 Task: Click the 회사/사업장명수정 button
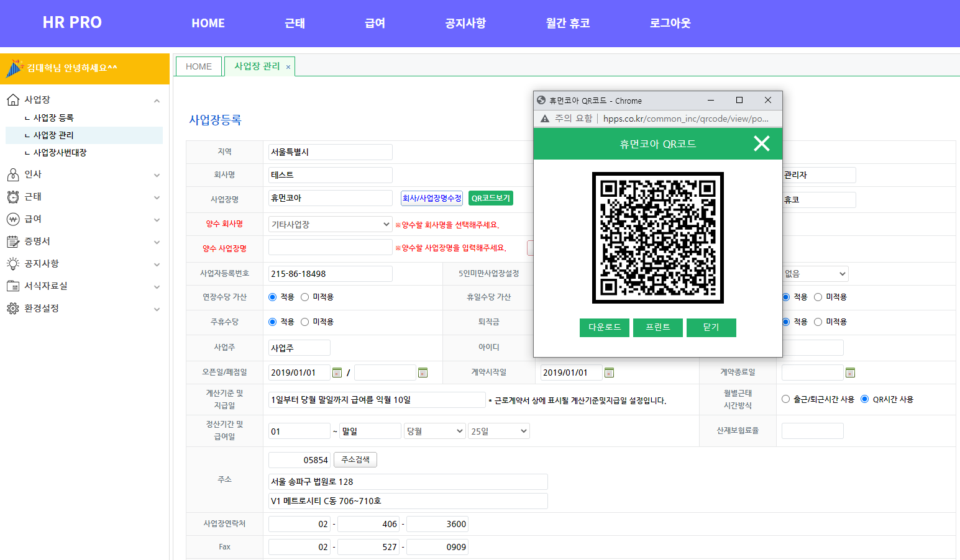[432, 198]
